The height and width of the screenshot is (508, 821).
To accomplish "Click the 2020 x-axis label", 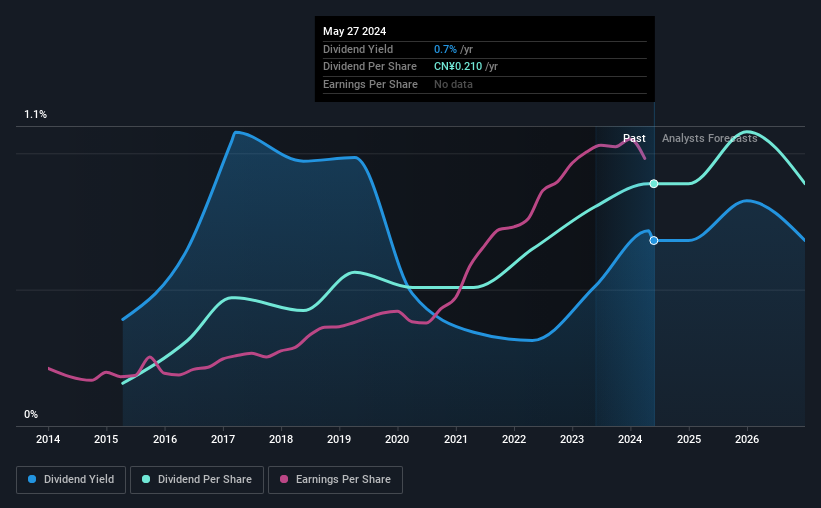I will coord(397,439).
